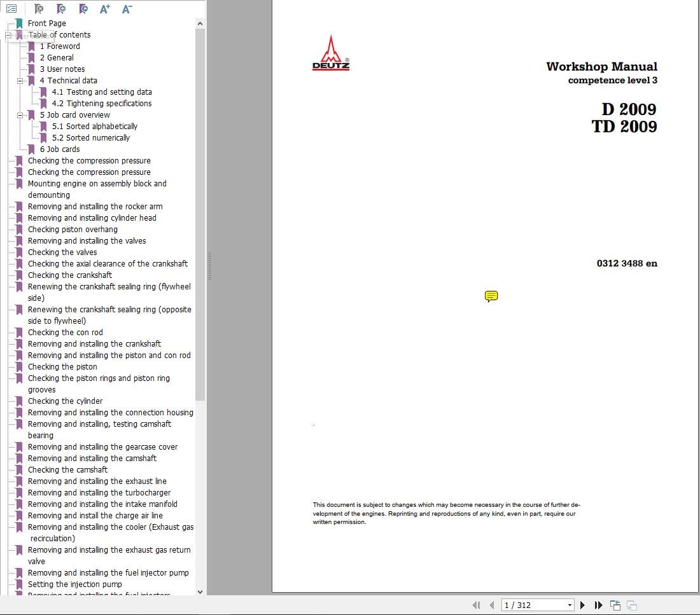The image size is (700, 615).
Task: Click the delete bookmark icon
Action: (x=39, y=8)
